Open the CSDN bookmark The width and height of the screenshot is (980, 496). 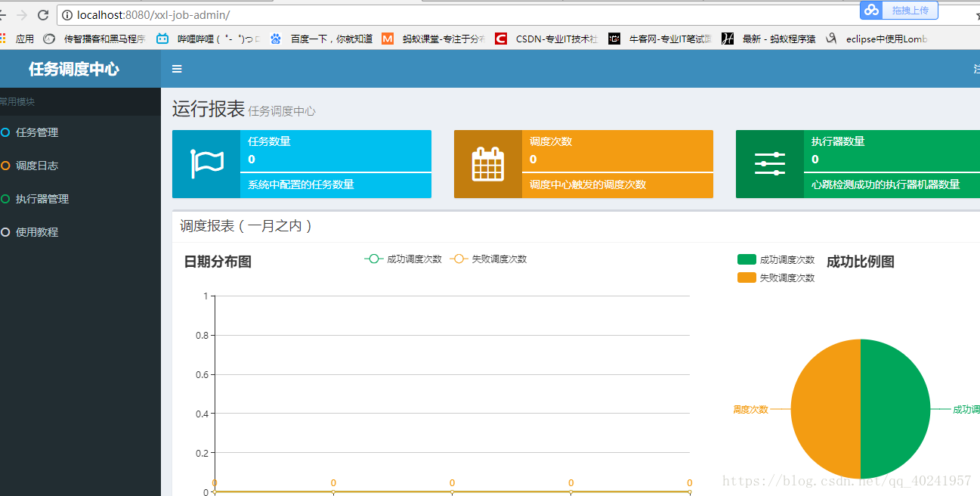point(546,39)
